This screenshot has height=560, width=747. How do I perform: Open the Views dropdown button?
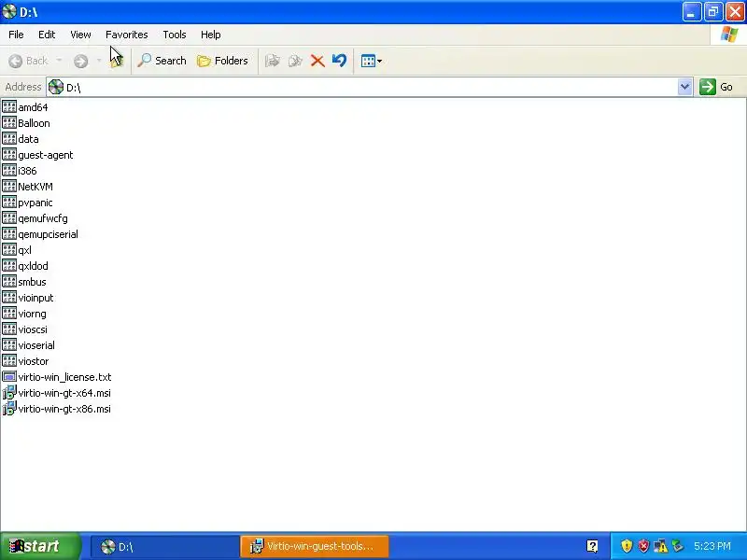[x=371, y=61]
